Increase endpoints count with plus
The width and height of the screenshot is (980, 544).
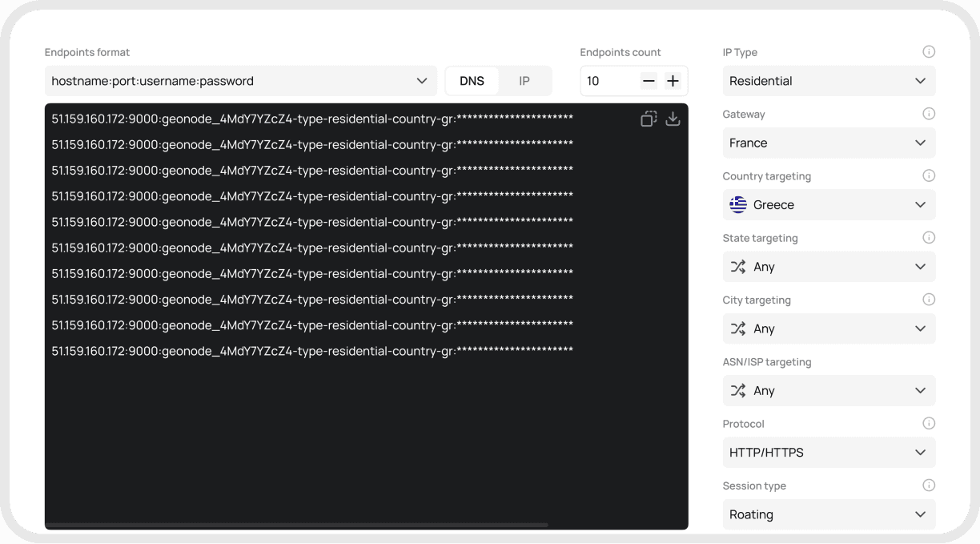673,81
